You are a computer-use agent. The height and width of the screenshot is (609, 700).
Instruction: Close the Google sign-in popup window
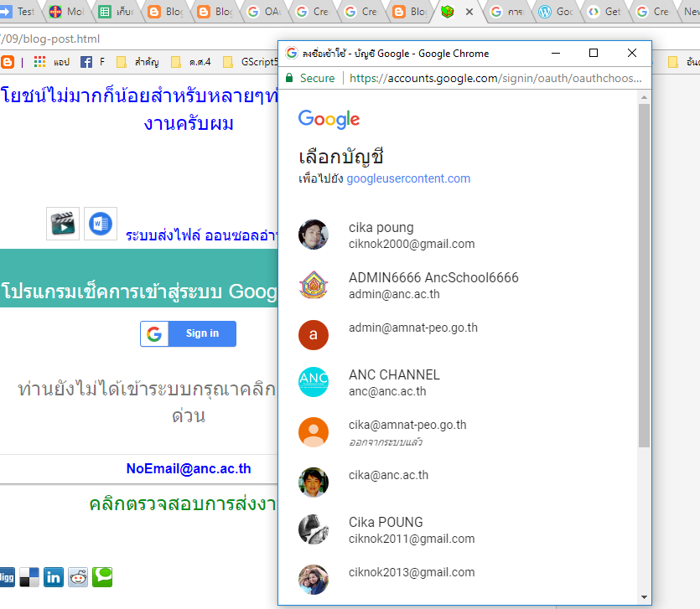tap(632, 53)
